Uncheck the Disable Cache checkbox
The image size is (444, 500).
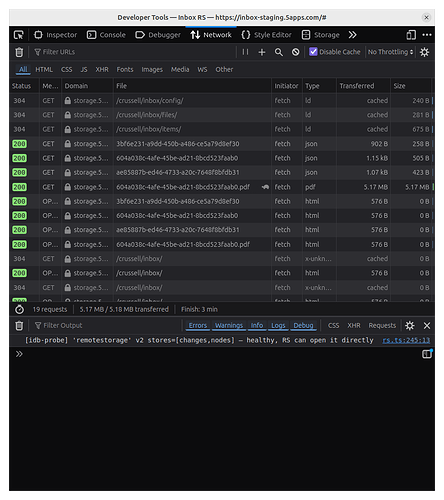(313, 52)
